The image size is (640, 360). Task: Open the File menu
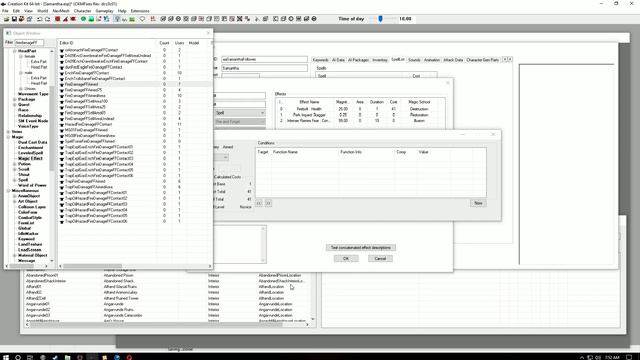(5, 11)
